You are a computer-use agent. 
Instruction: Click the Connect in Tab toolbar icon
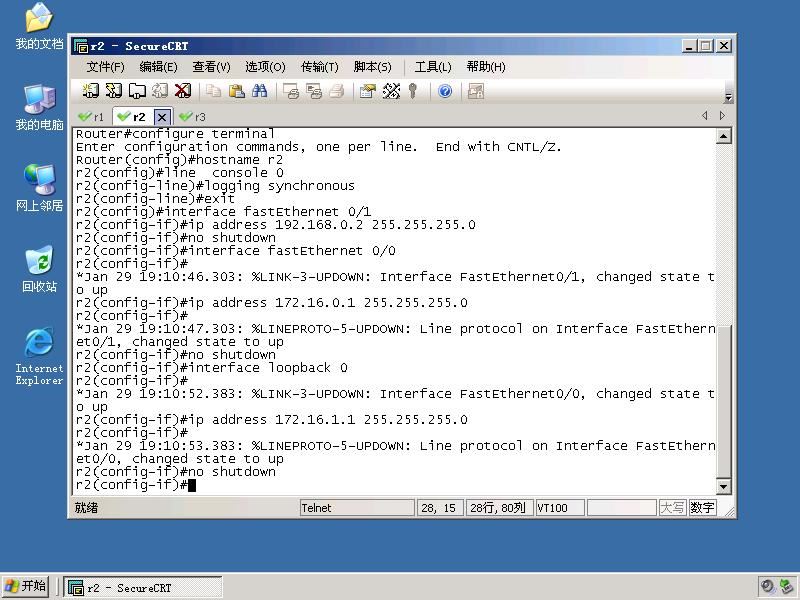[137, 91]
